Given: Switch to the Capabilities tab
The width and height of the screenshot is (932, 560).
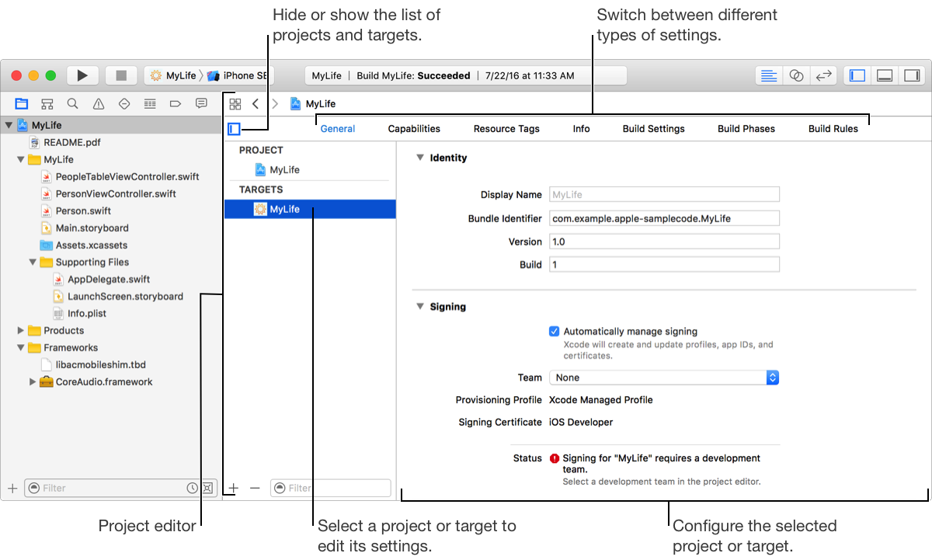Looking at the screenshot, I should pyautogui.click(x=414, y=129).
